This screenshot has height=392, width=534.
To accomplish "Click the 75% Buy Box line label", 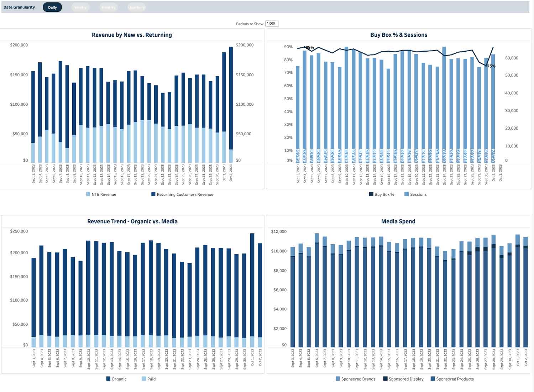I will 491,66.
